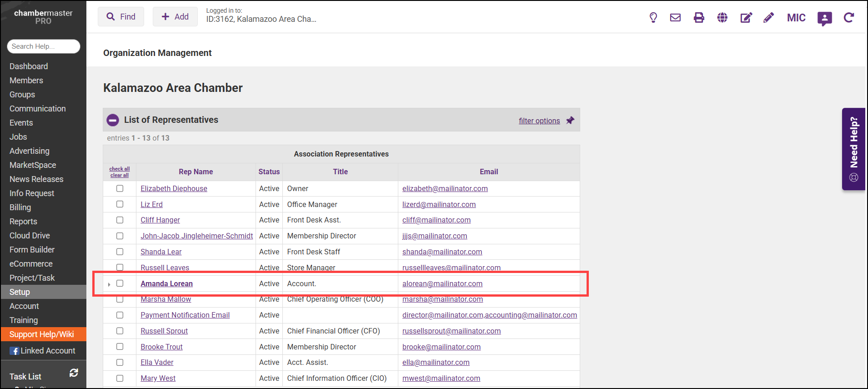Open the envelope mail icon
This screenshot has width=868, height=389.
pos(675,18)
